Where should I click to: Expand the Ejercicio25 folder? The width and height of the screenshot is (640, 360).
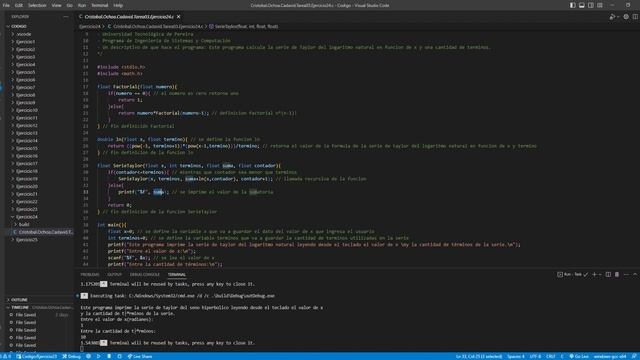27,240
